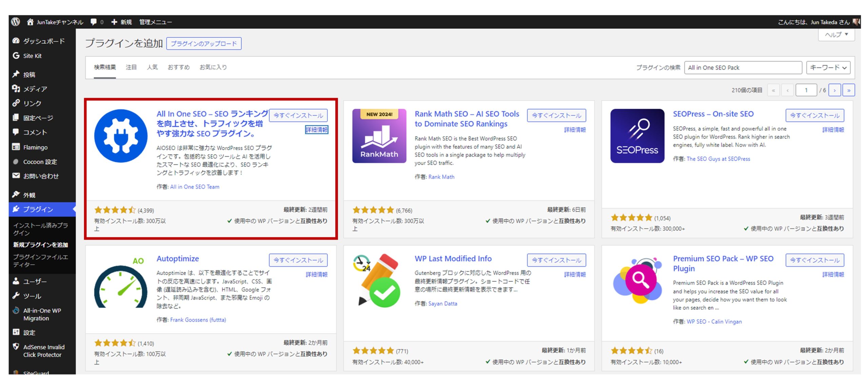Install WP Last Modified Info now

tap(556, 260)
